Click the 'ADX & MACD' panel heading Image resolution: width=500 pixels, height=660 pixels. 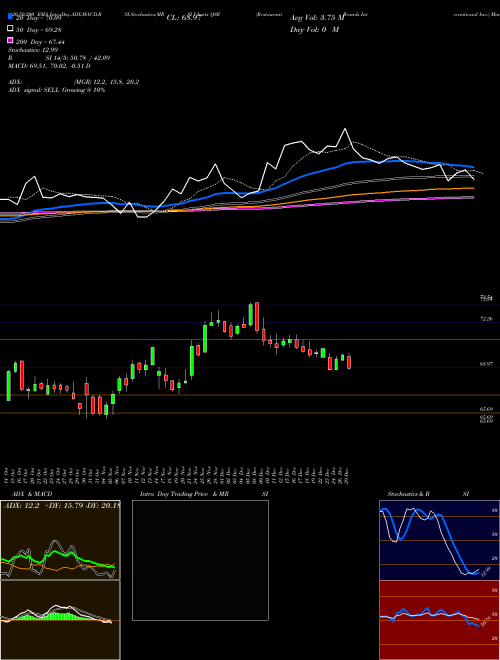tap(32, 494)
